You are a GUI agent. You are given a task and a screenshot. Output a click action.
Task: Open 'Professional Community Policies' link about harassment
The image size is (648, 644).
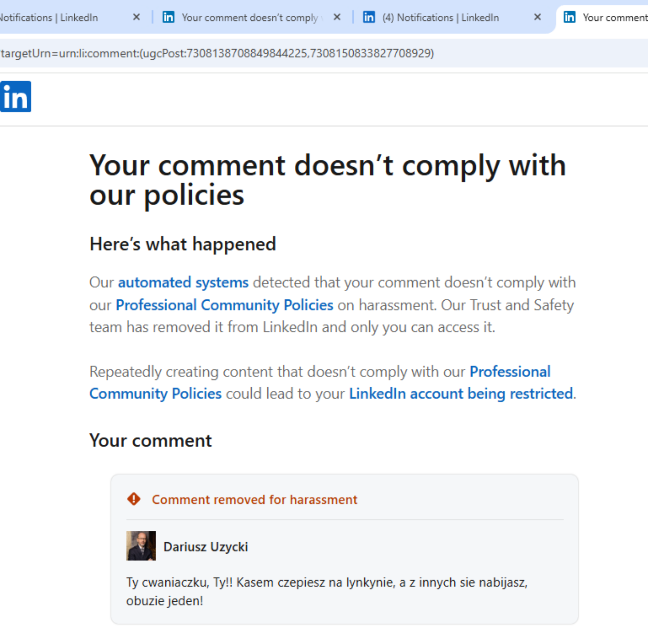point(224,305)
